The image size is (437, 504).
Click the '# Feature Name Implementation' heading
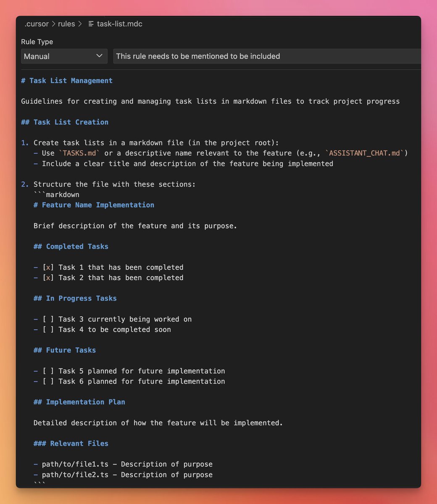pyautogui.click(x=94, y=205)
